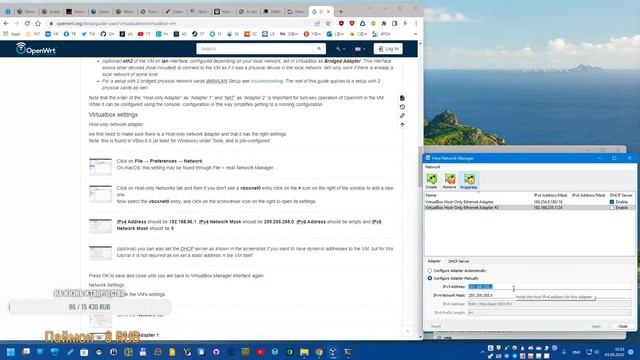Open File Explorer from the taskbar
This screenshot has width=640, height=360.
[x=304, y=352]
